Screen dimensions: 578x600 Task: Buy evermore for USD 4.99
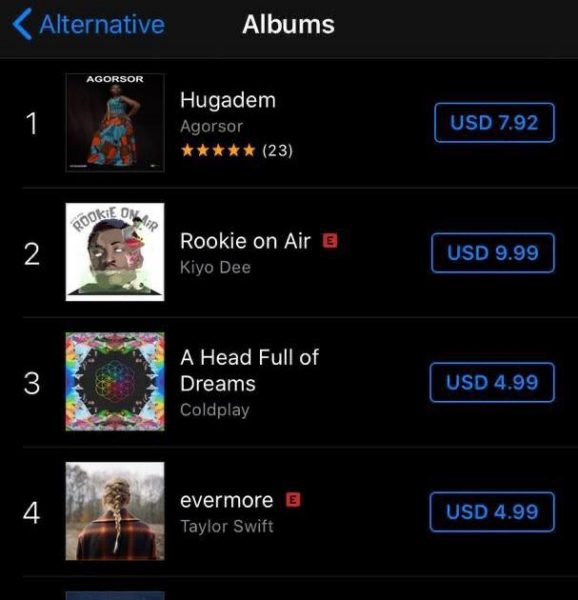pos(492,512)
